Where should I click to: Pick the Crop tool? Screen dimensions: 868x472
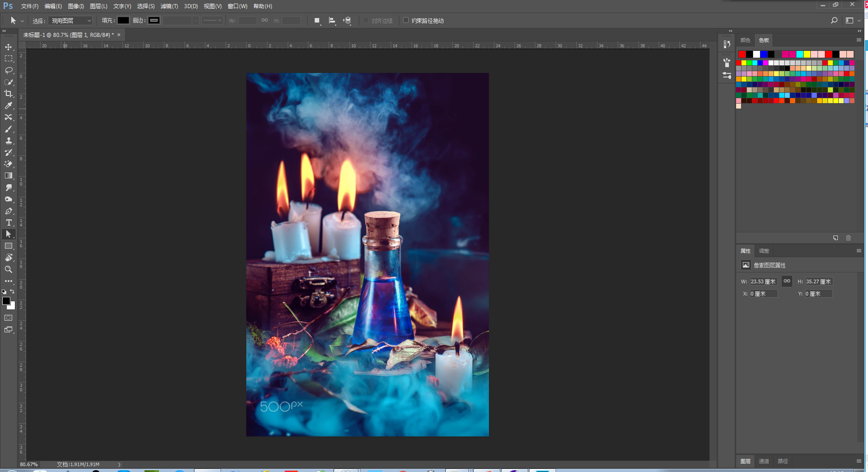9,94
